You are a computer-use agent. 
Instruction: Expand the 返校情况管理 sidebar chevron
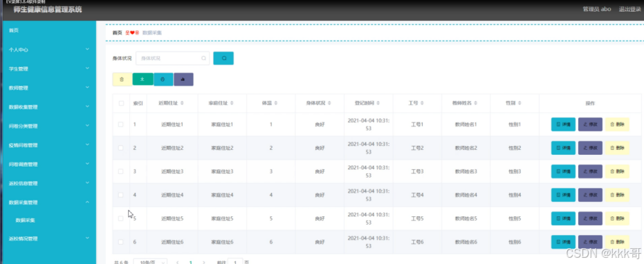87,238
